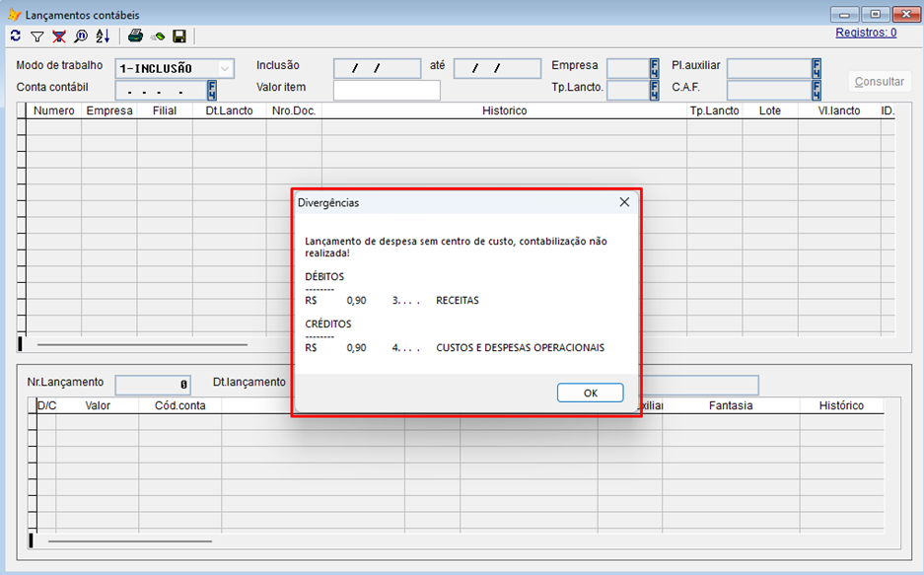The height and width of the screenshot is (575, 924).
Task: Remove filter with red X funnel icon
Action: (59, 36)
